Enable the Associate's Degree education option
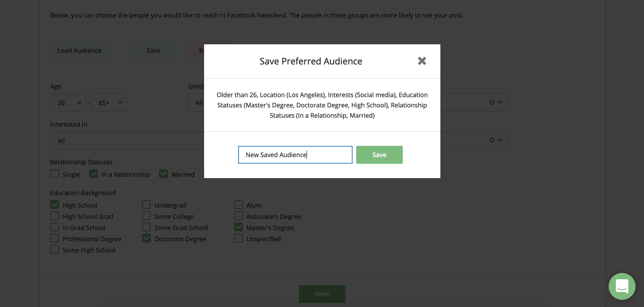The height and width of the screenshot is (307, 644). pyautogui.click(x=238, y=216)
